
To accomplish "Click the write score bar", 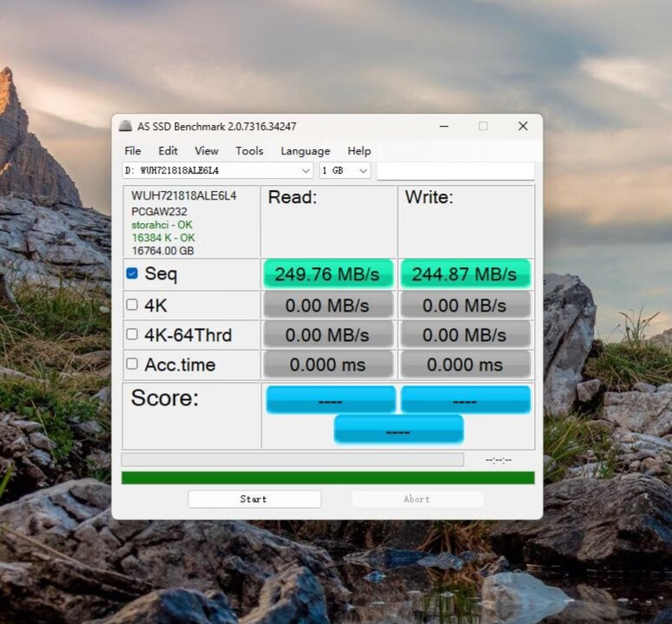I will [466, 399].
